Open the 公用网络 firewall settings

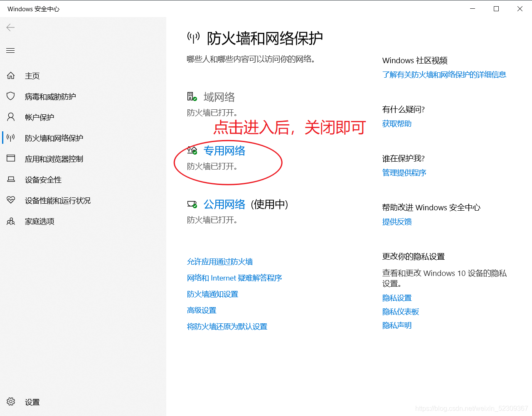point(224,204)
